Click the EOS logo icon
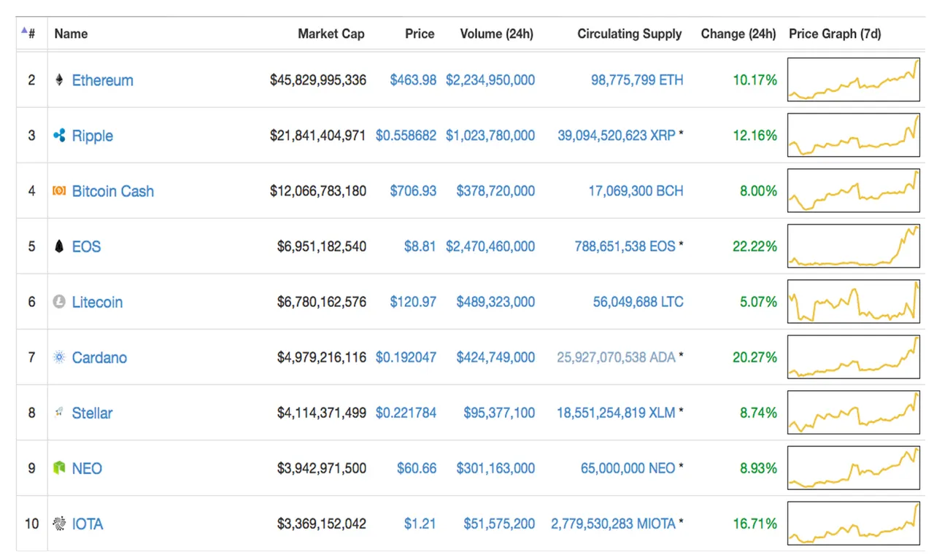This screenshot has height=560, width=934. click(x=59, y=246)
